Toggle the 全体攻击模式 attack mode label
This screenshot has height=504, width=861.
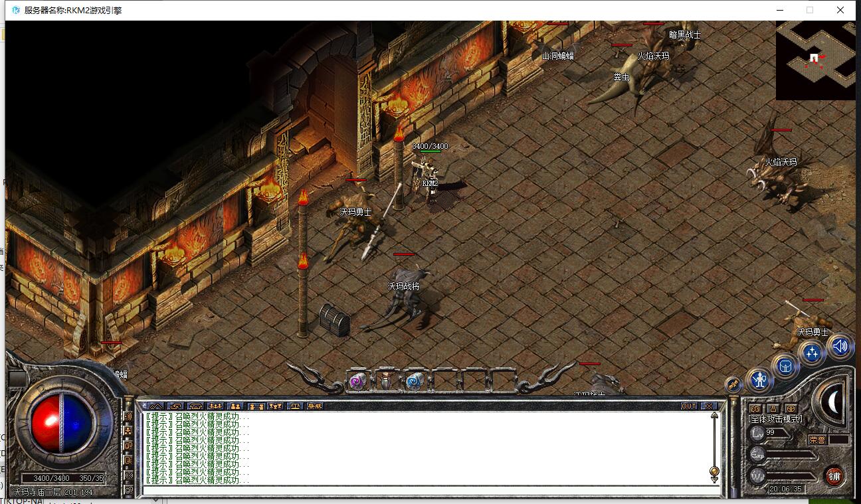coord(775,419)
